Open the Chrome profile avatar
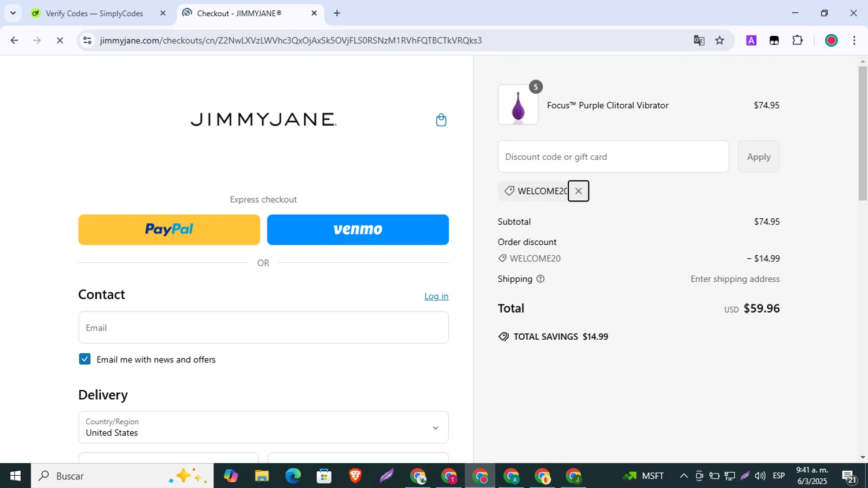Image resolution: width=868 pixels, height=488 pixels. [832, 41]
